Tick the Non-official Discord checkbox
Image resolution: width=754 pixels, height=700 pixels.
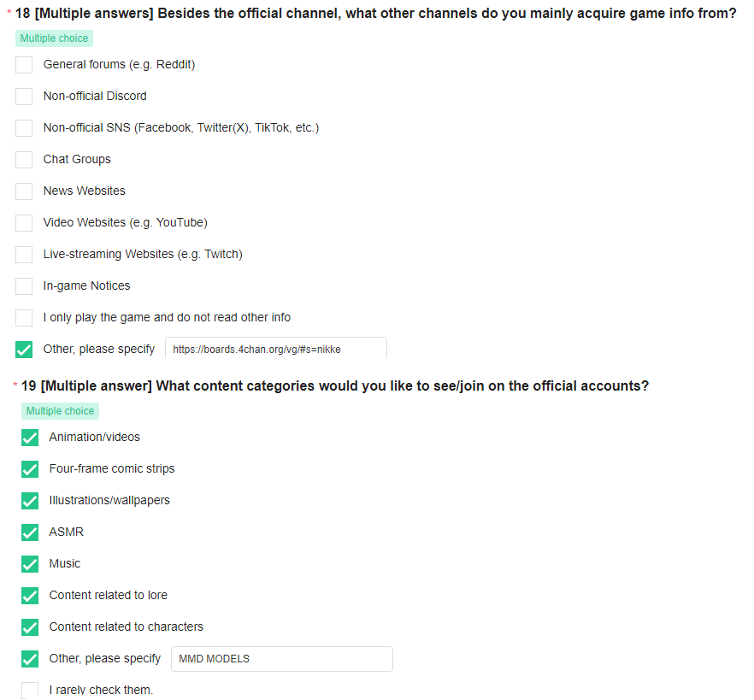click(x=24, y=97)
